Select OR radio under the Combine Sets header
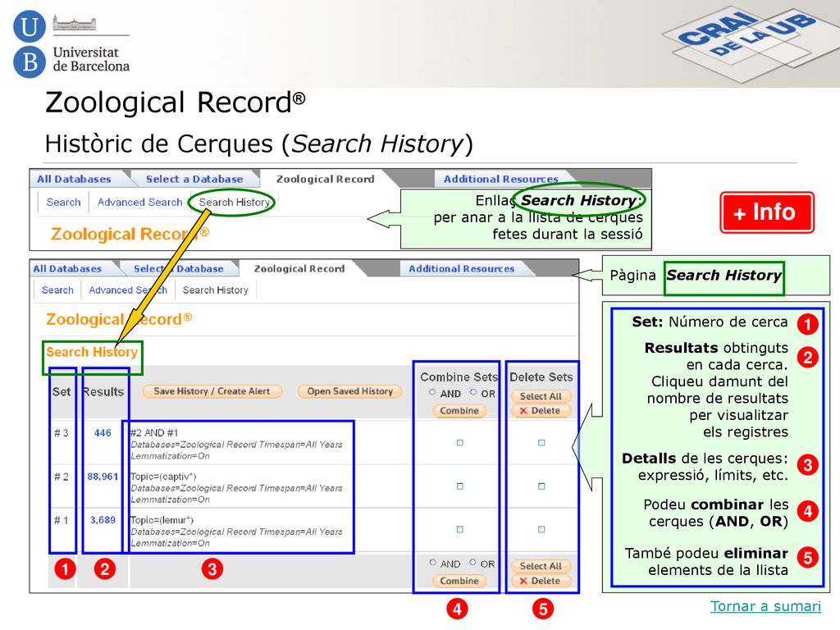 click(473, 392)
